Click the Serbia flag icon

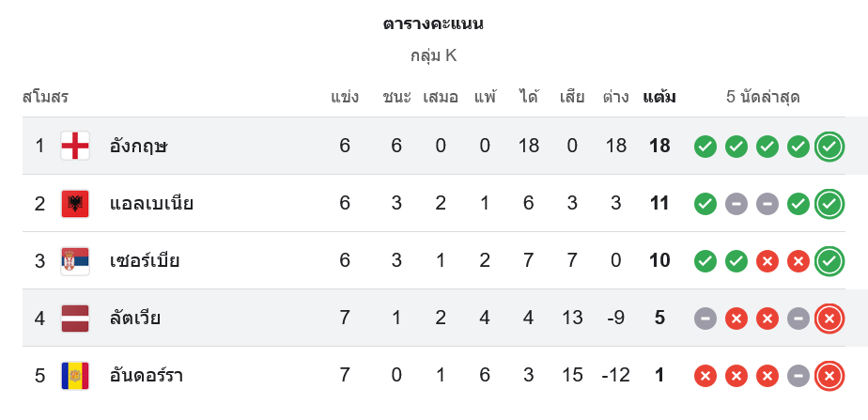[75, 260]
